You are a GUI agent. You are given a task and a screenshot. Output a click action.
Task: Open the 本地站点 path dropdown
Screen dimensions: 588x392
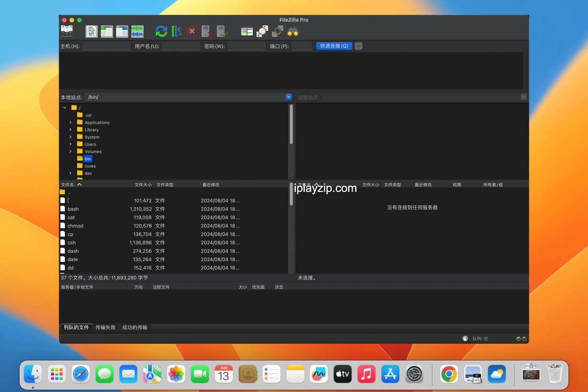(288, 97)
